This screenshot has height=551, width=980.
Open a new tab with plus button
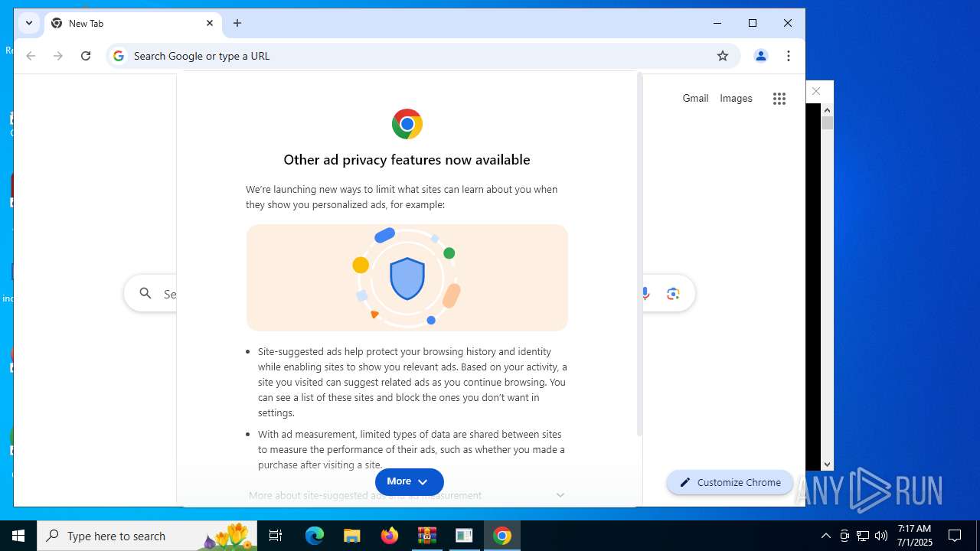point(237,24)
